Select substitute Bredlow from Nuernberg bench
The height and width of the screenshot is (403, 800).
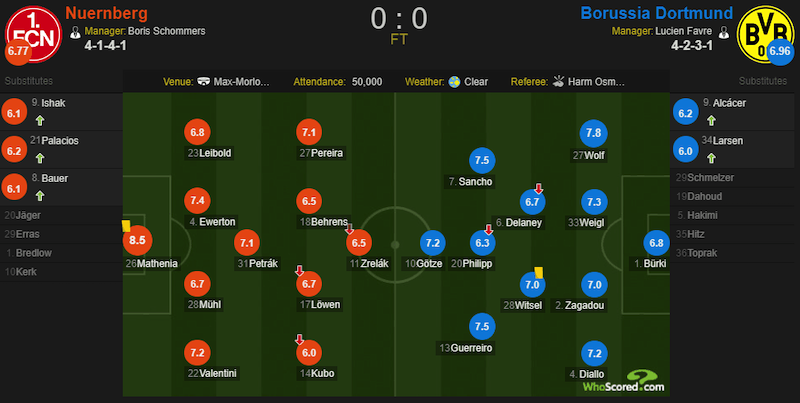click(29, 253)
